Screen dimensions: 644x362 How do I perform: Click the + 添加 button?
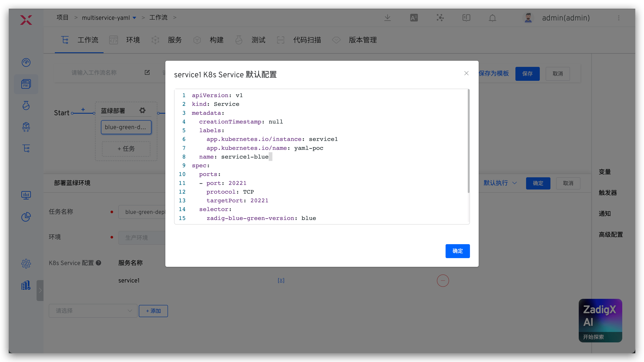click(x=153, y=311)
